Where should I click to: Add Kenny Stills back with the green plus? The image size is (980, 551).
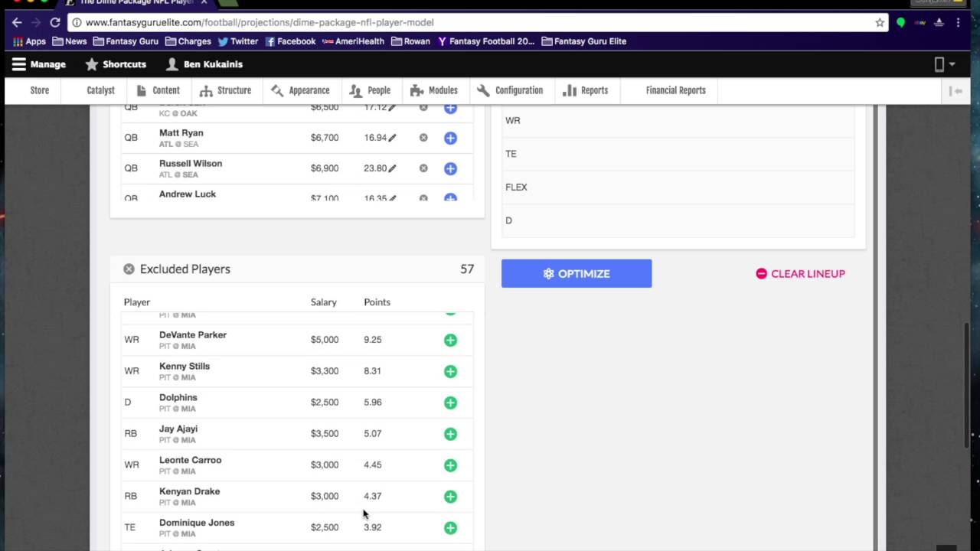point(450,371)
